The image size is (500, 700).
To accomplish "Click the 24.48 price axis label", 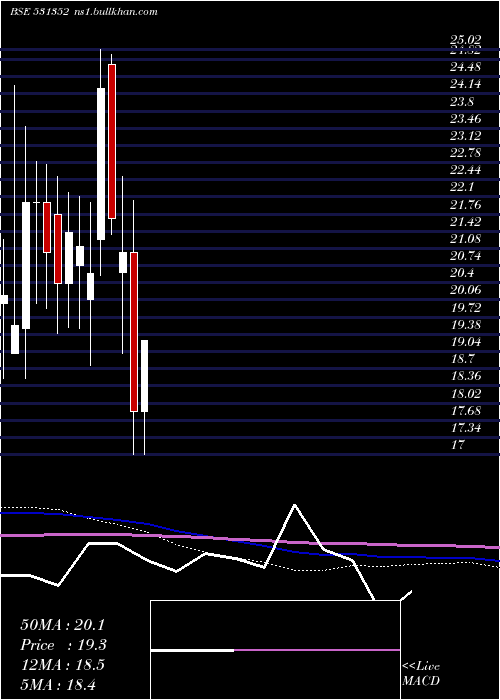I will pos(466,67).
